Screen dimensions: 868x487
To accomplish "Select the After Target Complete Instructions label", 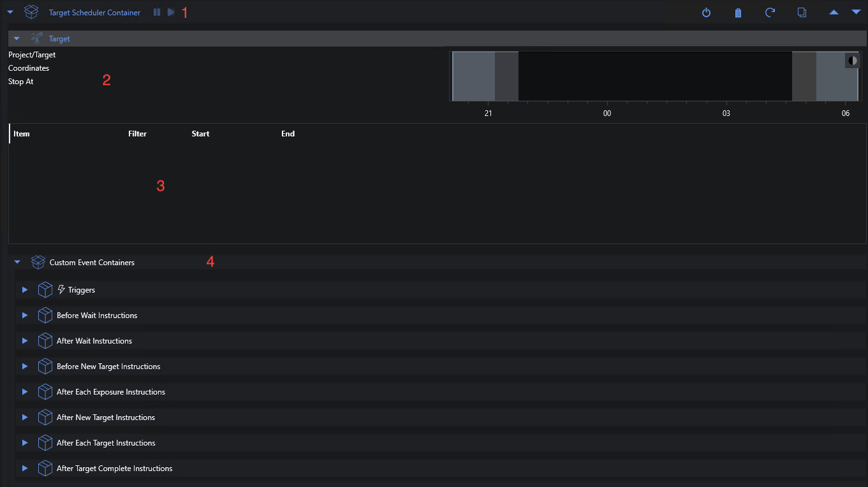I will pyautogui.click(x=115, y=469).
